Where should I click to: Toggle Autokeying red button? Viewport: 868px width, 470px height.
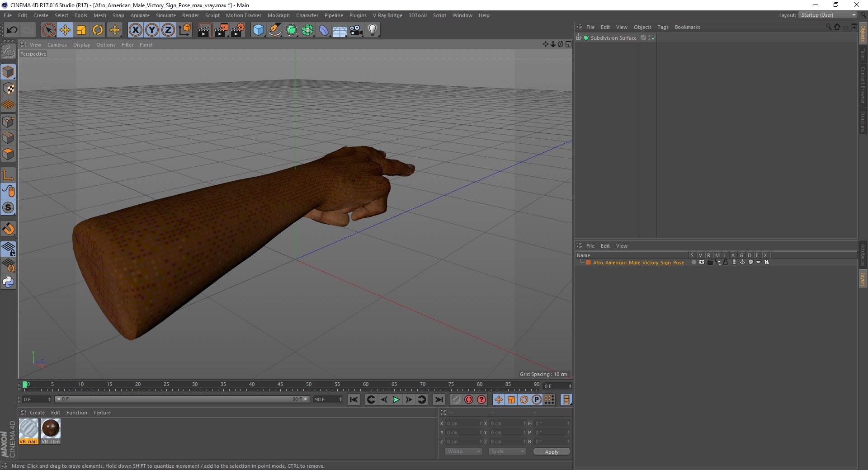(x=469, y=399)
